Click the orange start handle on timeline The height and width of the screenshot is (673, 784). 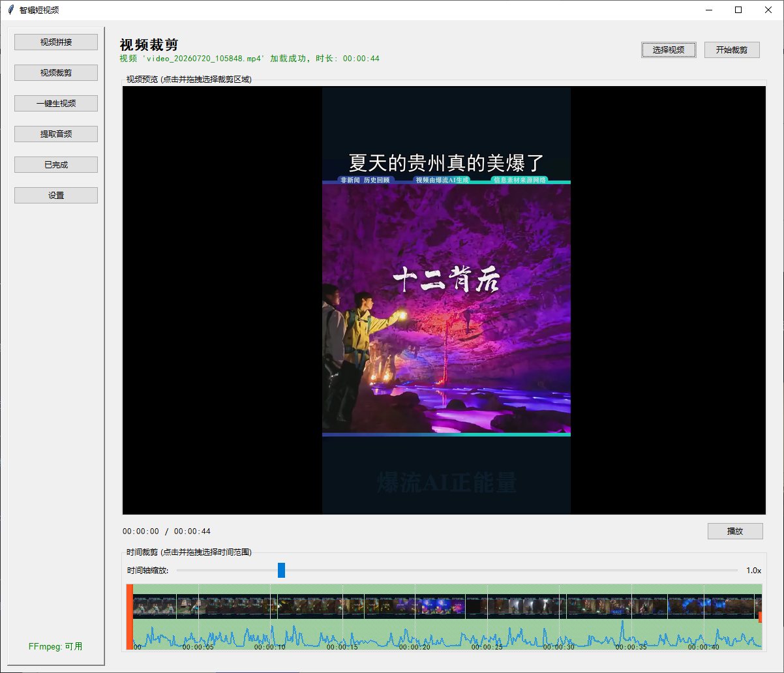click(x=130, y=617)
